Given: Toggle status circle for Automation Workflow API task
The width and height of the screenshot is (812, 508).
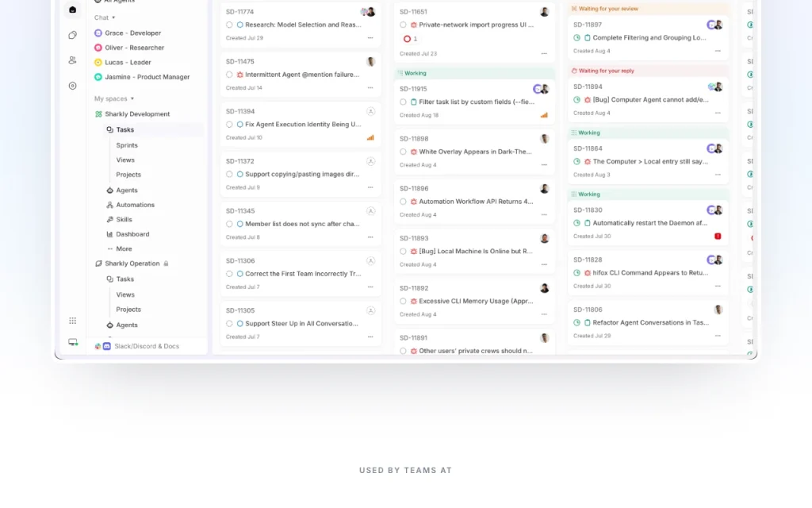Looking at the screenshot, I should point(403,202).
